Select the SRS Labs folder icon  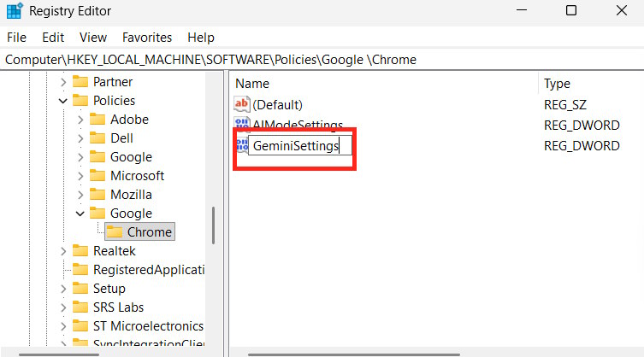(x=80, y=307)
